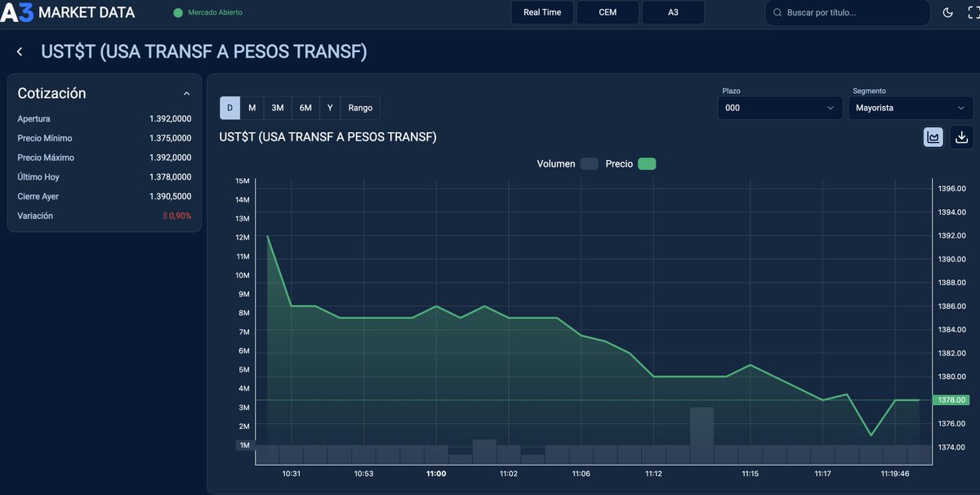Select the 3M range tab
The width and height of the screenshot is (980, 495).
(x=278, y=108)
